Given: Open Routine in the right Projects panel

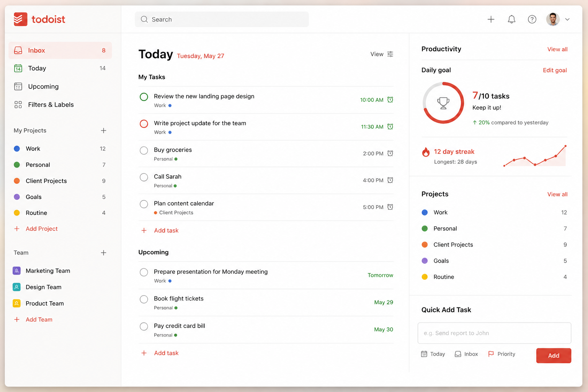Looking at the screenshot, I should tap(494, 277).
